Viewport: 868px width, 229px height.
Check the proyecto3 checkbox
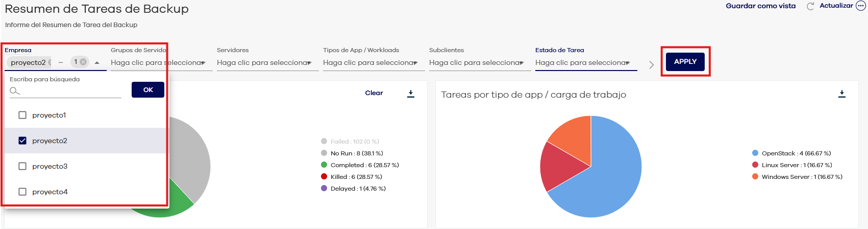click(22, 166)
